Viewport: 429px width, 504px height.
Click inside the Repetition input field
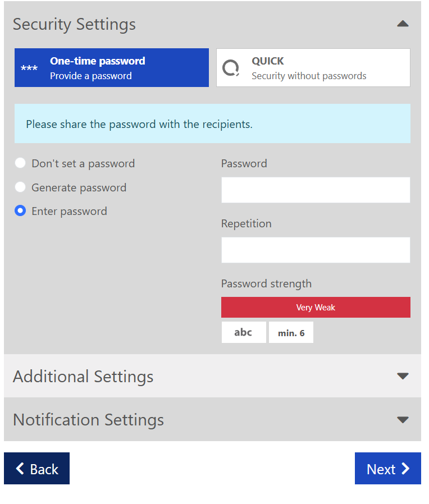click(x=315, y=250)
